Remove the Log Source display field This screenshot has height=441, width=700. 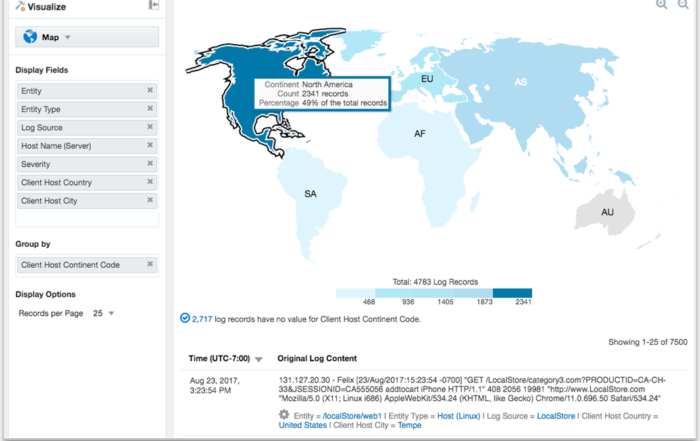150,127
